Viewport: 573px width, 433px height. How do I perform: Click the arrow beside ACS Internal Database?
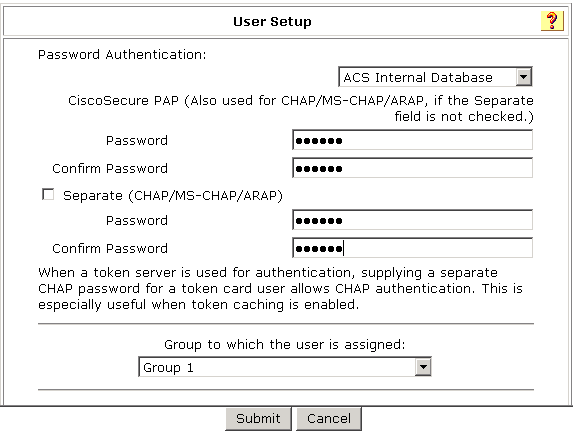524,77
